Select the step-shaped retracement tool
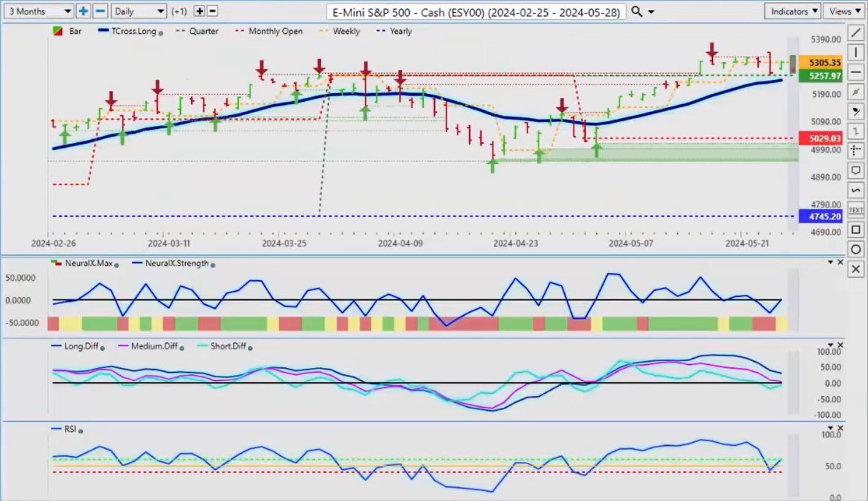Screen dimensions: 868x501 pyautogui.click(x=856, y=131)
